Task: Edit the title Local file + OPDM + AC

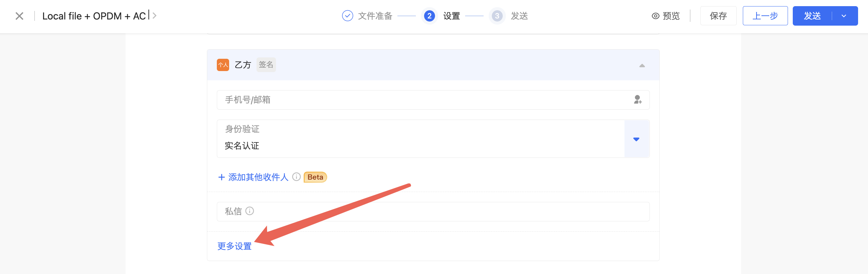Action: point(94,16)
